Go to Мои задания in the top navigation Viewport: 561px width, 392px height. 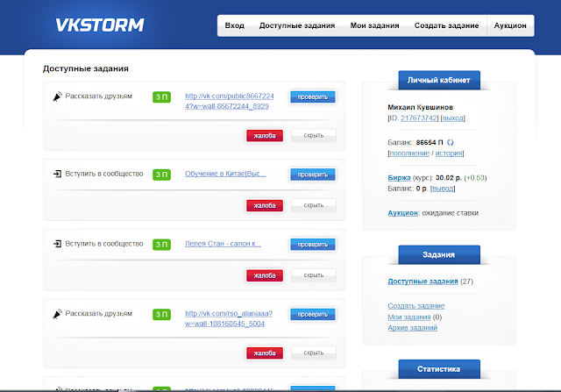click(x=374, y=25)
